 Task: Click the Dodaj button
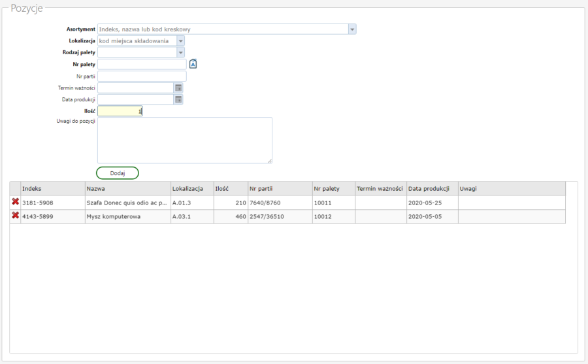[x=118, y=173]
